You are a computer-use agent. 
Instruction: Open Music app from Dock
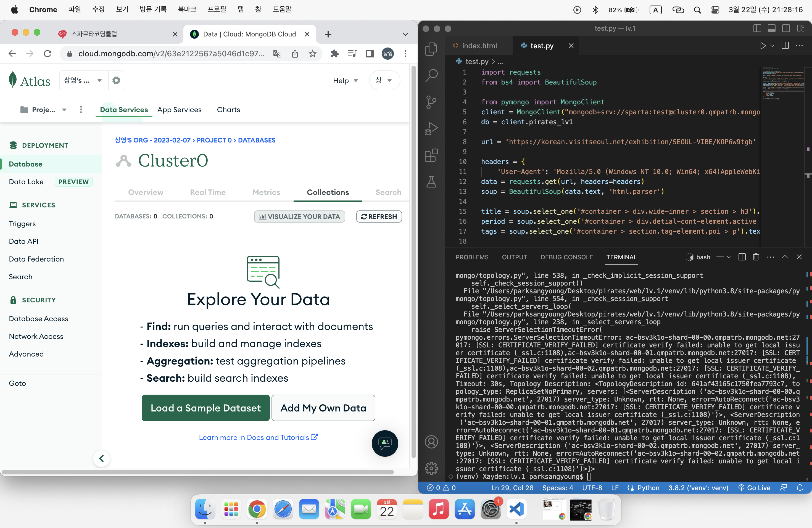(x=438, y=509)
